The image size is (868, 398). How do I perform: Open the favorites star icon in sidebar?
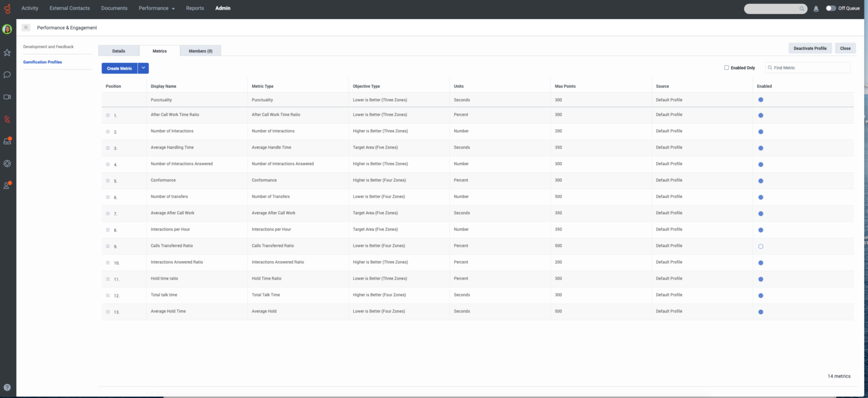point(7,53)
